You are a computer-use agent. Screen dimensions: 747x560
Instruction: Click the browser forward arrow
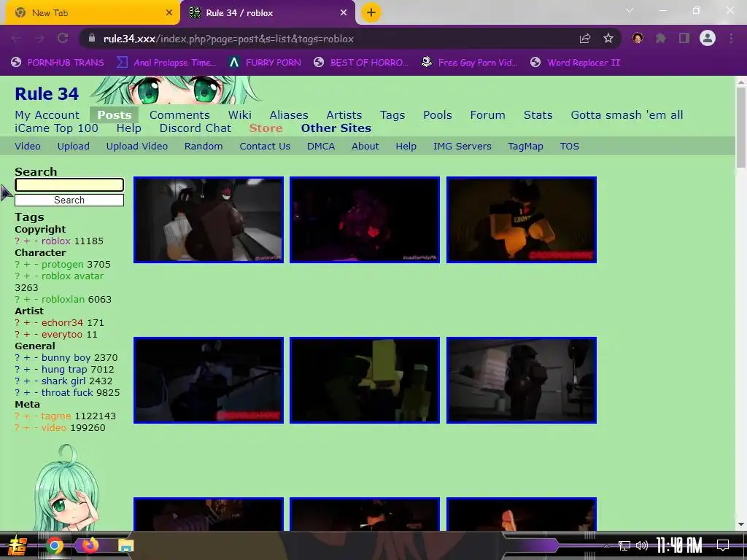[39, 39]
